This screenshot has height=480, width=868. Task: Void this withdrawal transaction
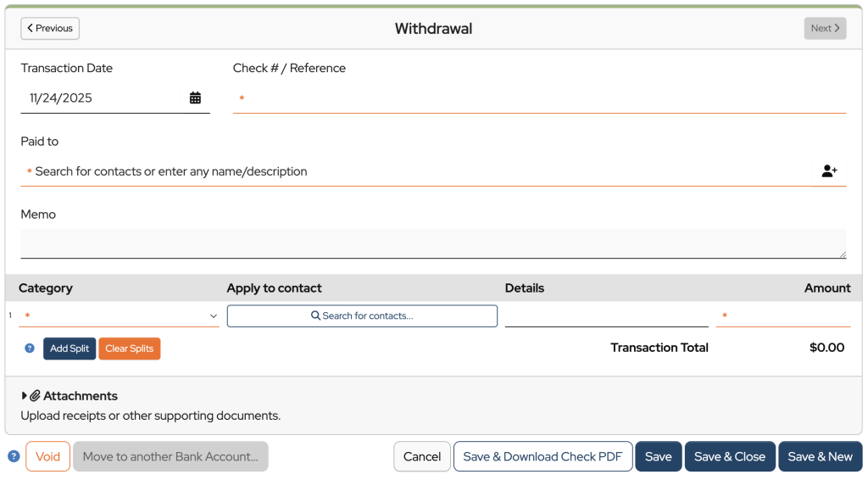coord(47,456)
